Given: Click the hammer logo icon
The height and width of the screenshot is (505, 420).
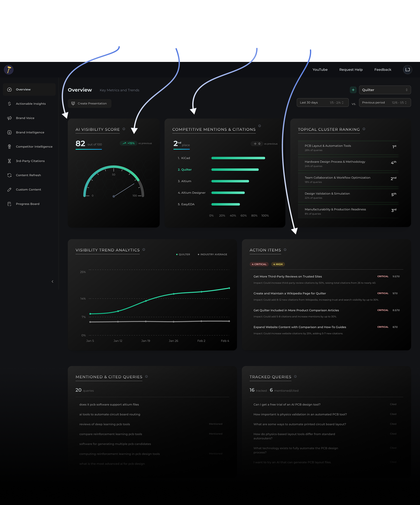Looking at the screenshot, I should click(9, 69).
